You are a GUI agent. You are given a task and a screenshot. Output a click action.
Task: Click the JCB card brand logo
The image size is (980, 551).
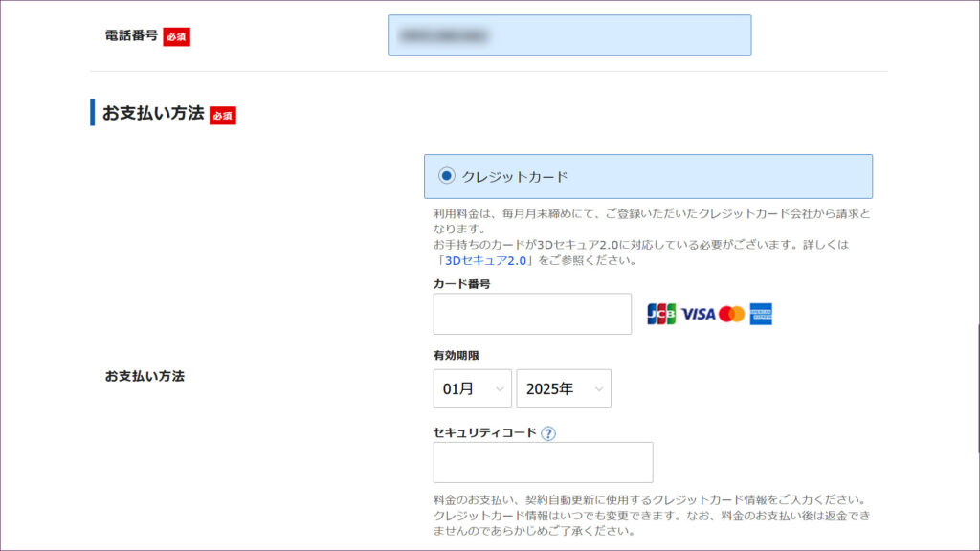(x=661, y=314)
